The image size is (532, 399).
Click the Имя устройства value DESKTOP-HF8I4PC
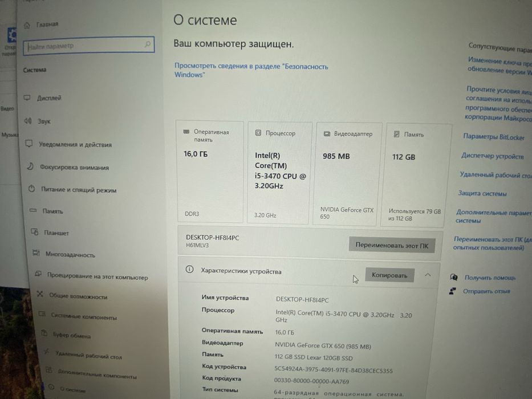302,300
